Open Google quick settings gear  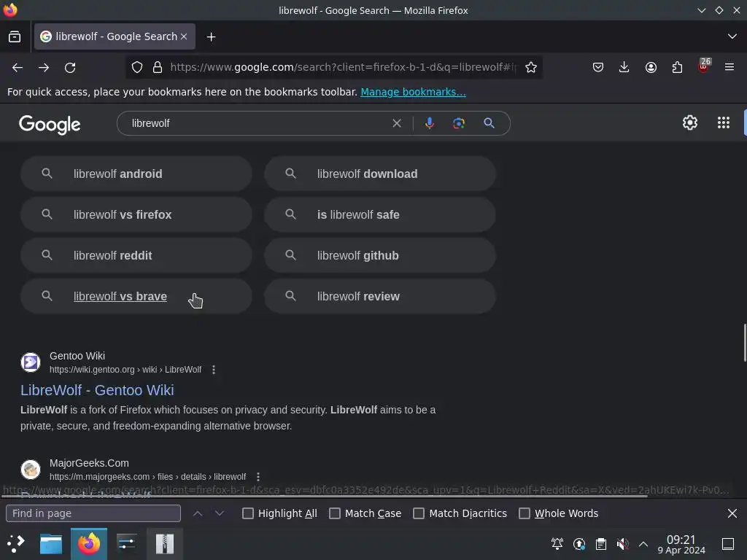690,122
